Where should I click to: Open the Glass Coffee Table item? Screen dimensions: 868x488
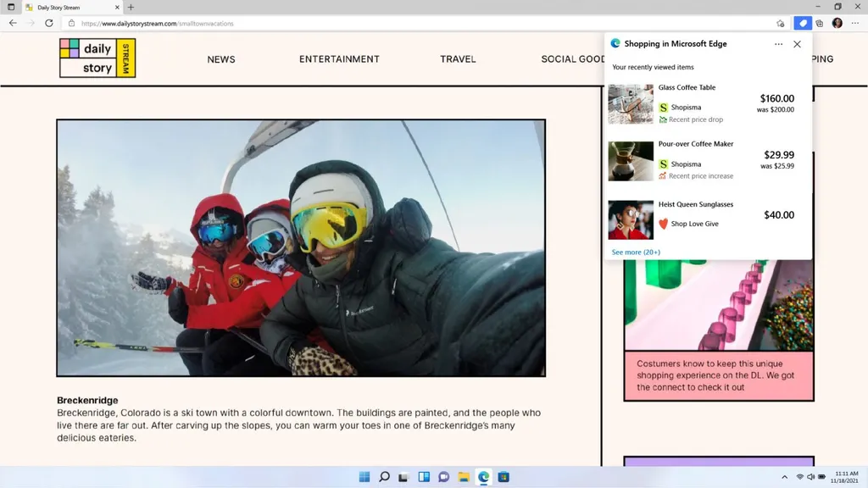click(x=687, y=87)
